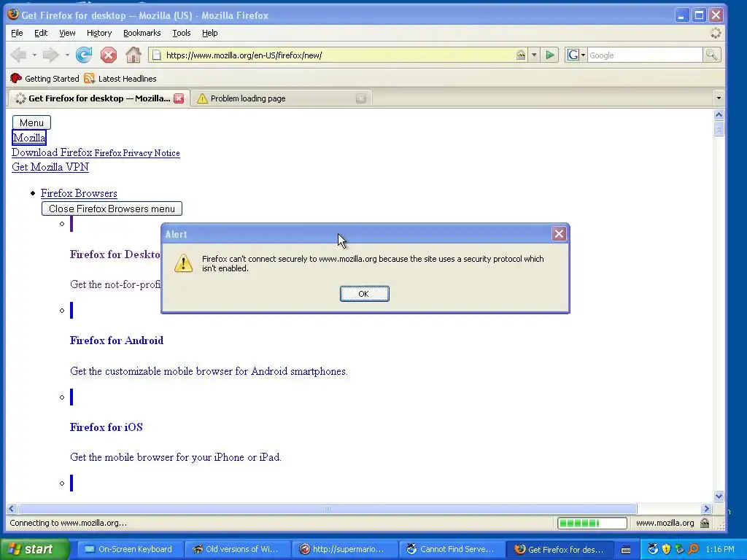Open the Tools menu
This screenshot has width=747, height=560.
[x=182, y=33]
